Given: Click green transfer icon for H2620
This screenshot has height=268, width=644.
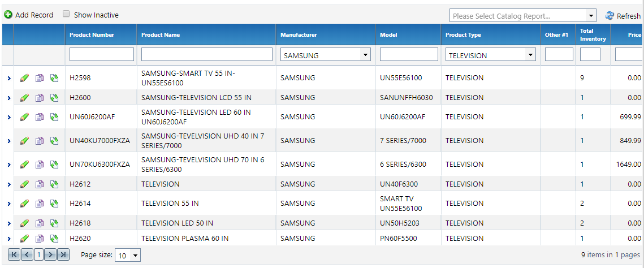Looking at the screenshot, I should pos(54,238).
